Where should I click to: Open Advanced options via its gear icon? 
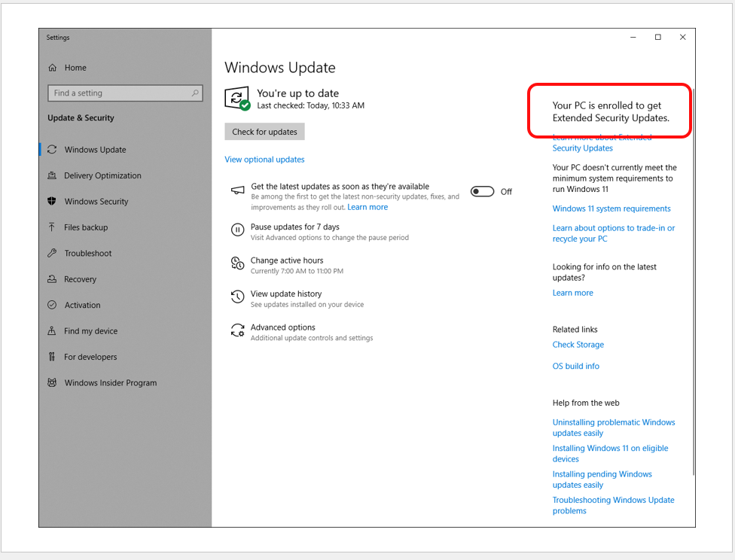pos(236,330)
